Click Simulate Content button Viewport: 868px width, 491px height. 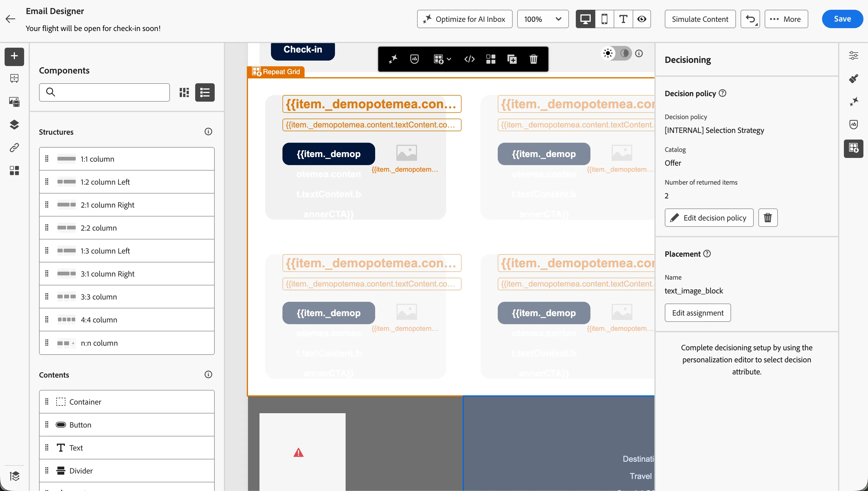pos(700,19)
